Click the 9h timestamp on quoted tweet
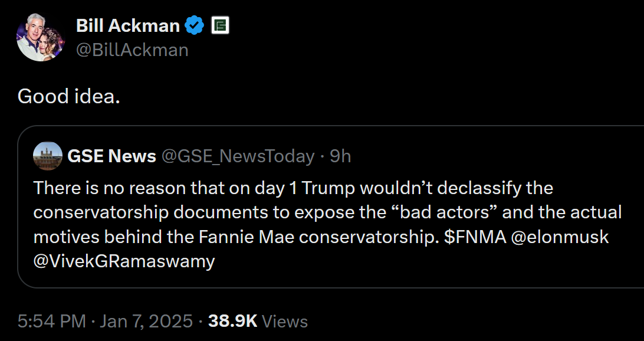Image resolution: width=644 pixels, height=341 pixels. point(340,156)
